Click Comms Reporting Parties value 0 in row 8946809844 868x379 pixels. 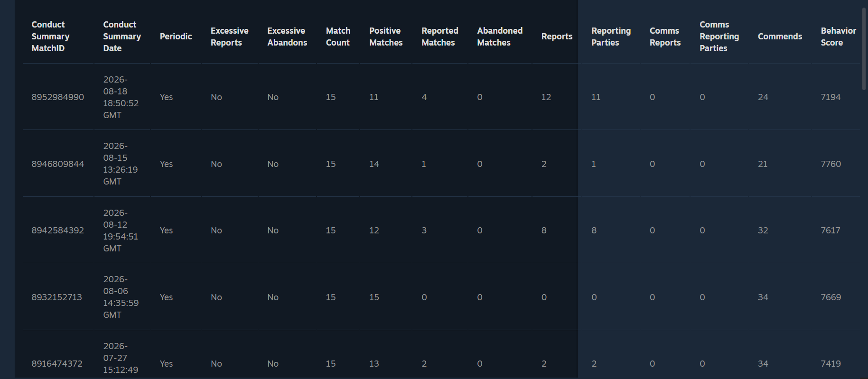702,164
